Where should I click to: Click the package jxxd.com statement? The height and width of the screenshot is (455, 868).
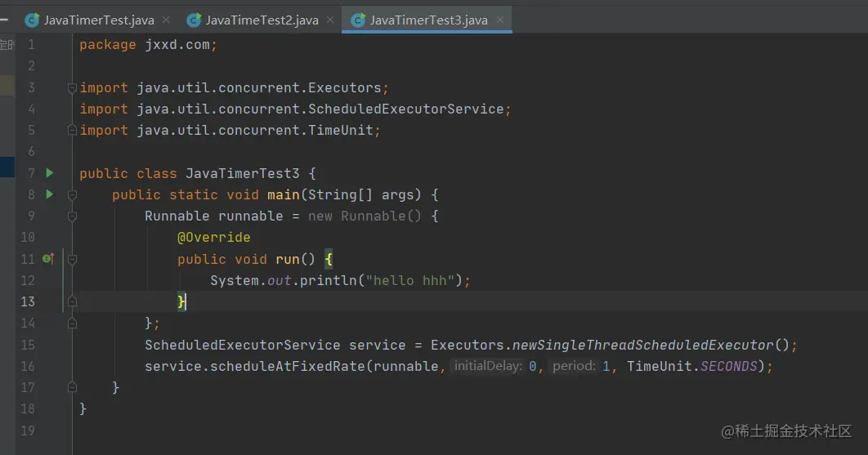click(148, 45)
